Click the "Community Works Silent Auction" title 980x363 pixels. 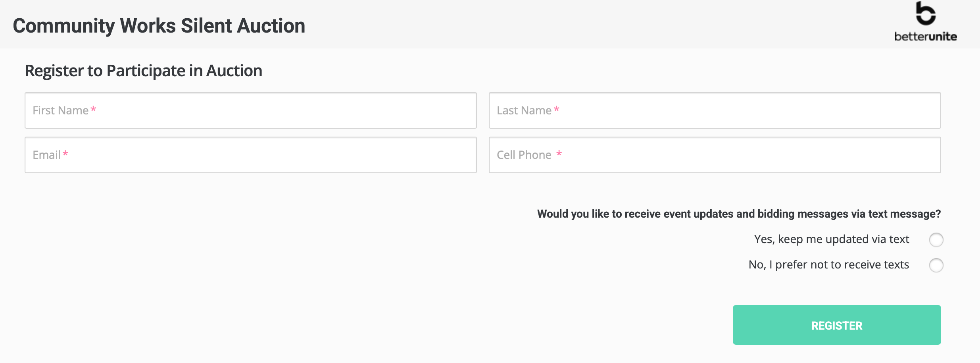click(159, 26)
